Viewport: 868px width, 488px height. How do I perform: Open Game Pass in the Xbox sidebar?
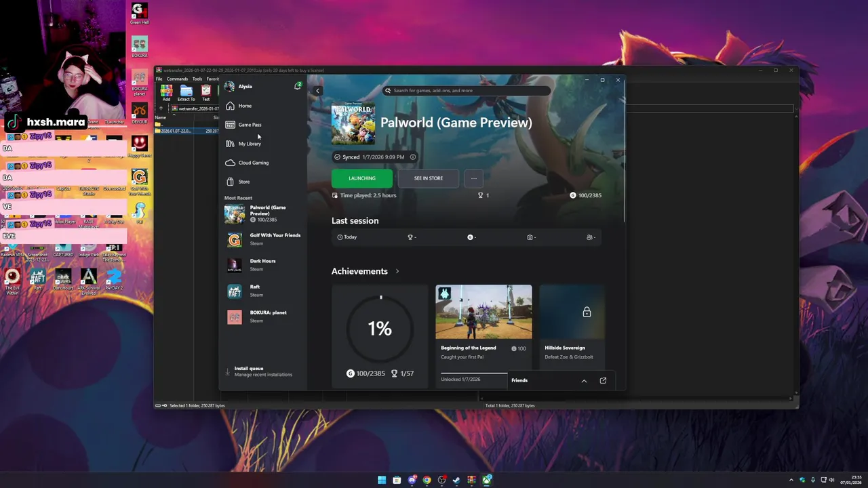pos(250,125)
